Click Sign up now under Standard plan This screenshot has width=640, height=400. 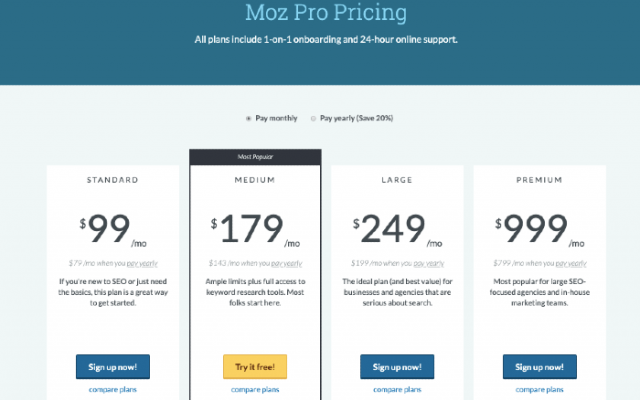(113, 367)
